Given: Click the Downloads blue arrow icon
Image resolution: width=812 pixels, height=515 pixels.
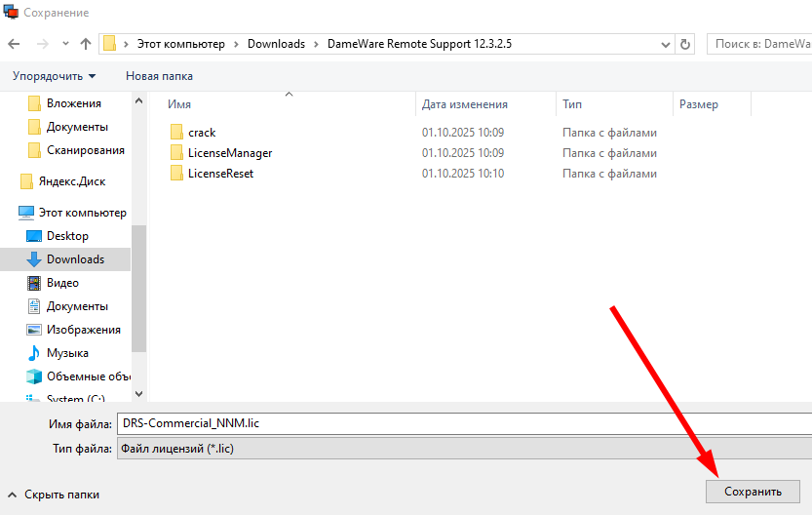Looking at the screenshot, I should pyautogui.click(x=34, y=259).
